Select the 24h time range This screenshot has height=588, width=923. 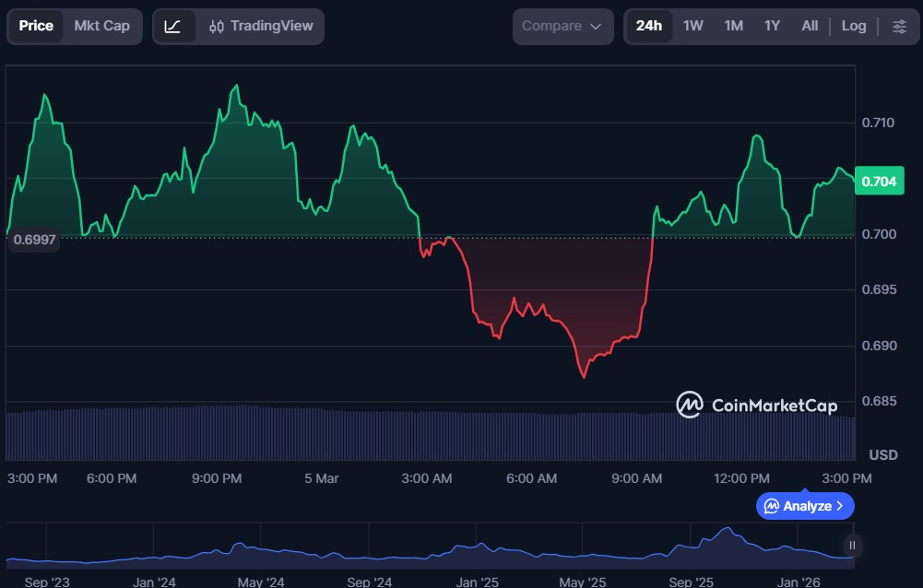pyautogui.click(x=648, y=26)
